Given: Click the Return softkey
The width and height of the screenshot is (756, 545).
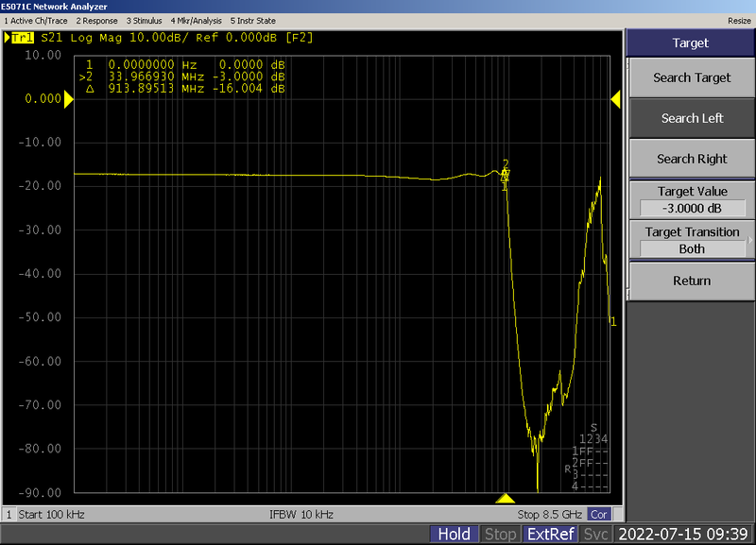Looking at the screenshot, I should (692, 281).
